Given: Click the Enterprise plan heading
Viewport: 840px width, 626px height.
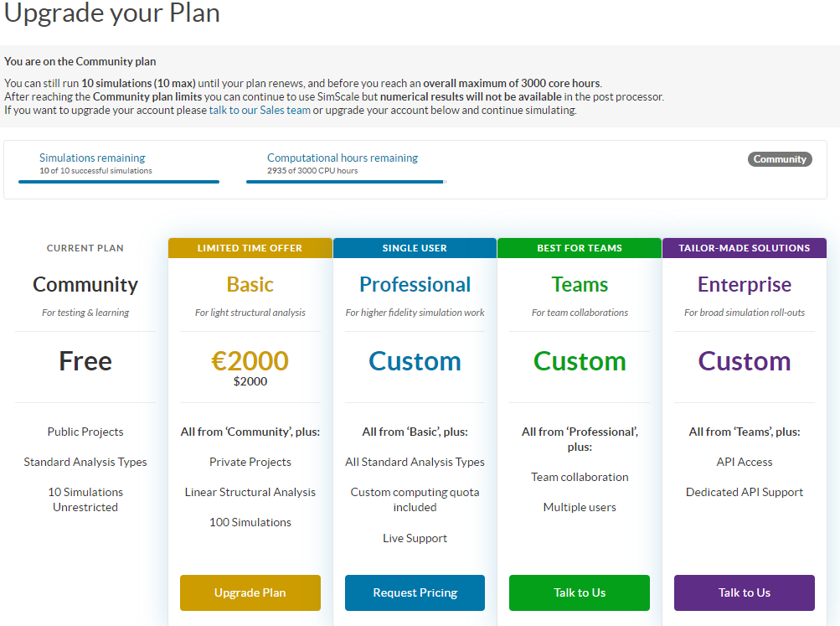Looking at the screenshot, I should click(744, 284).
